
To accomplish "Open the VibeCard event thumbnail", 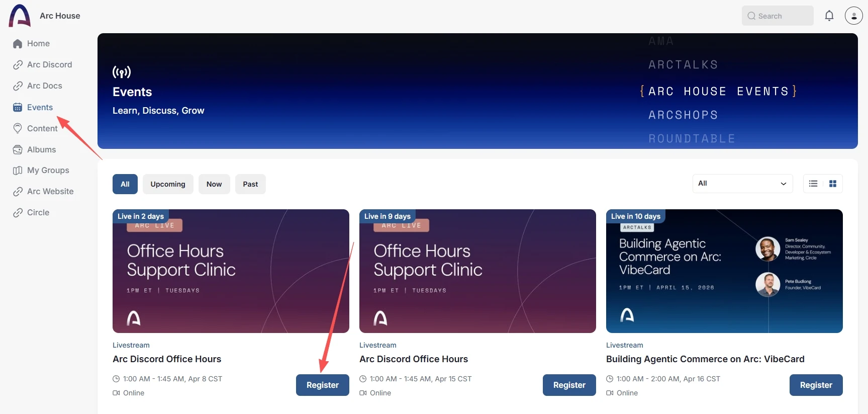I will [724, 271].
